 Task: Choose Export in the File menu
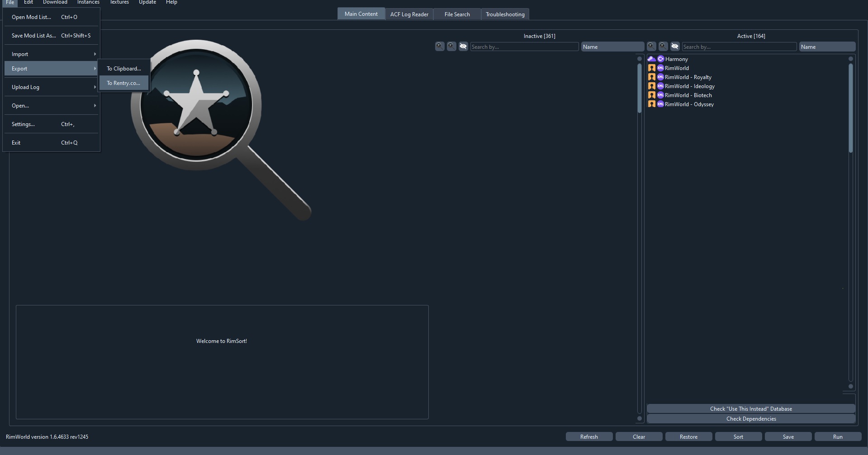[x=52, y=69]
